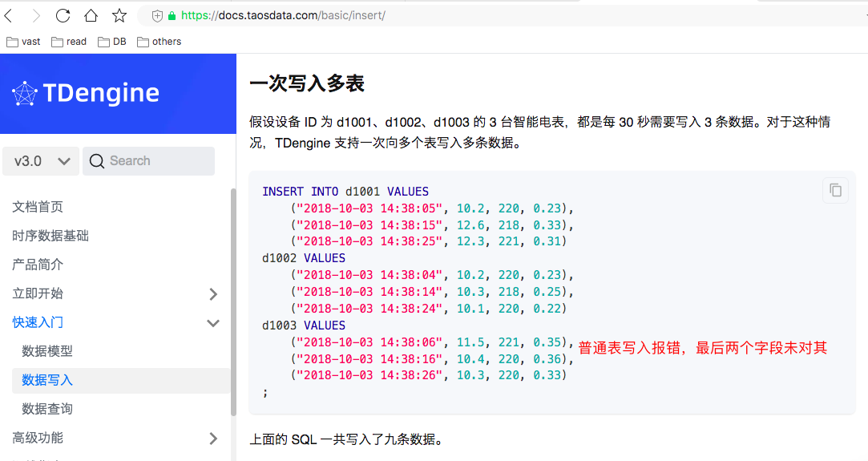The image size is (868, 461).
Task: Open 时序数据基础 in the sidebar
Action: coord(50,236)
